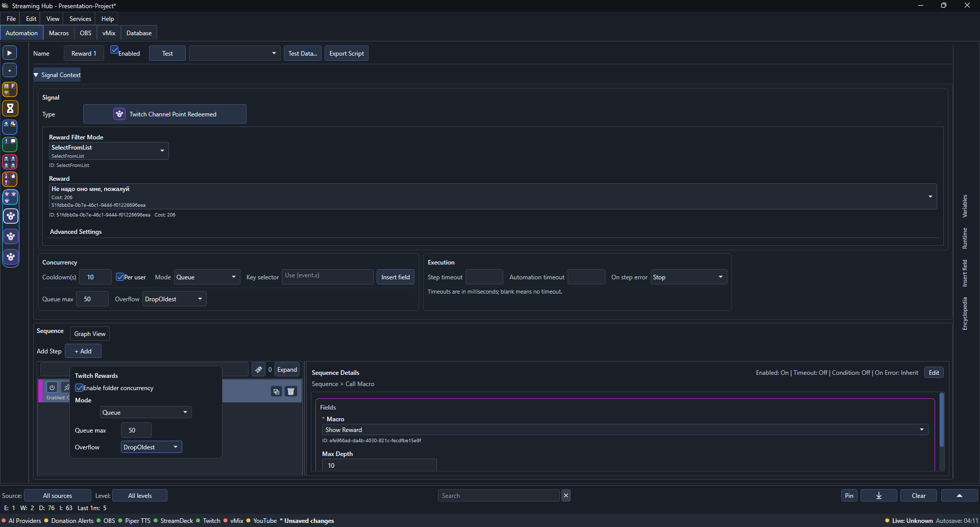
Task: Click the plus button in the left sidebar
Action: pyautogui.click(x=10, y=70)
